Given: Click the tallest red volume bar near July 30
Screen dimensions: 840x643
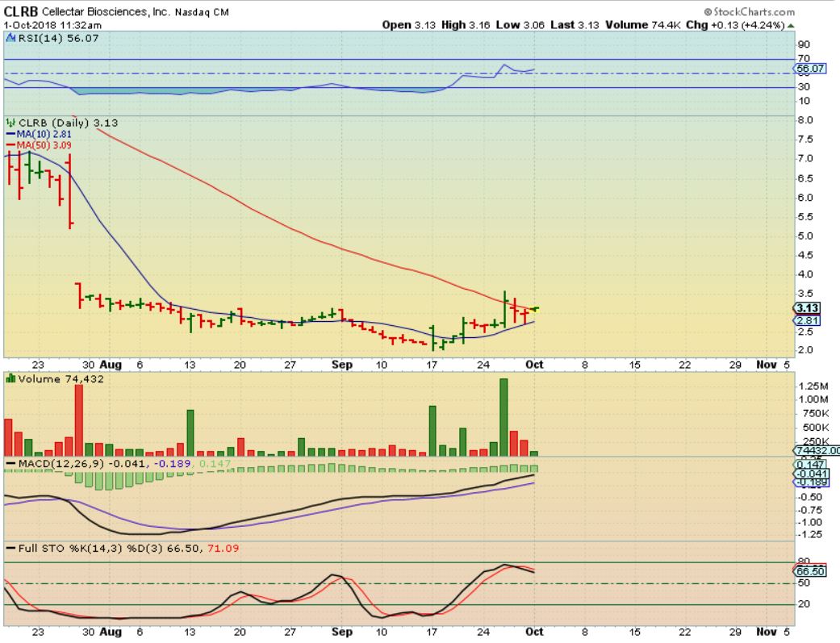Looking at the screenshot, I should point(79,420).
